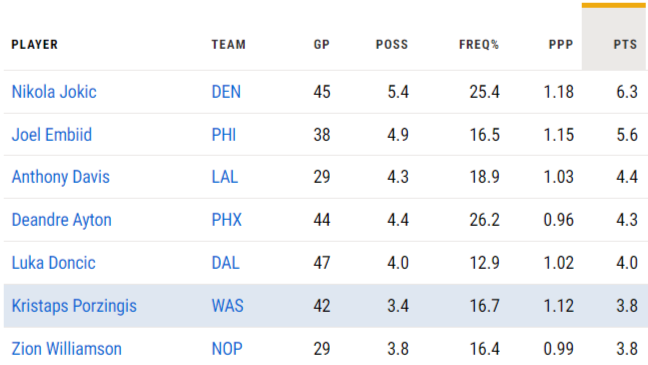Select Luka Doncic player link
Viewport: 648px width, 365px height.
tap(54, 263)
